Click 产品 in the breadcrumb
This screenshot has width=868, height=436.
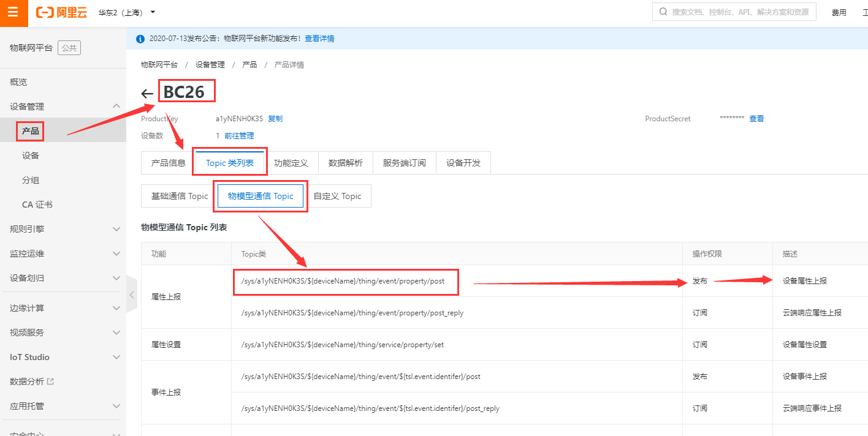coord(249,64)
